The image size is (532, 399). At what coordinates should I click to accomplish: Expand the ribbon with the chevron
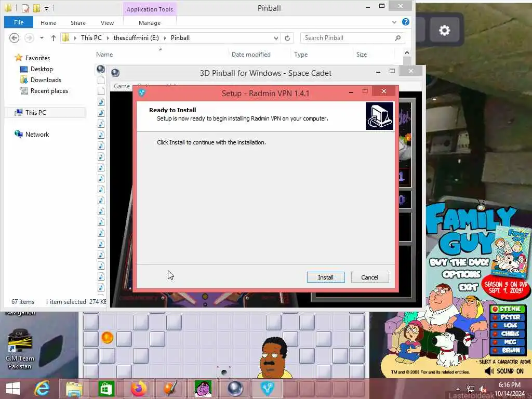tap(394, 22)
